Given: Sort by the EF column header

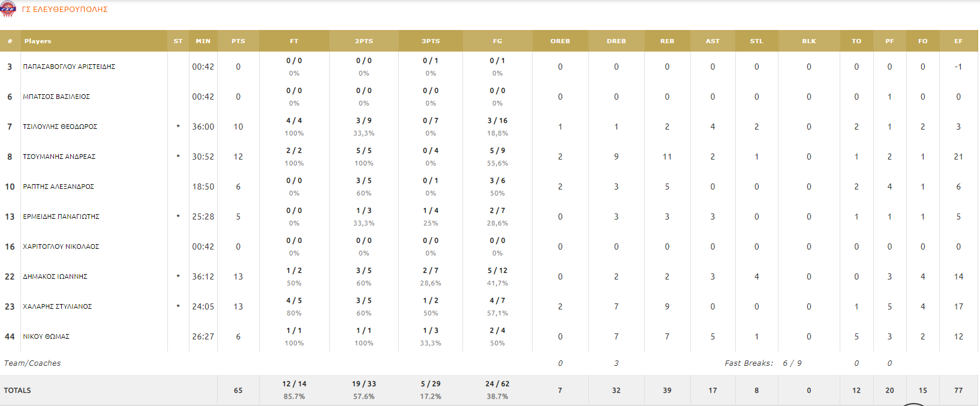Looking at the screenshot, I should pyautogui.click(x=958, y=41).
